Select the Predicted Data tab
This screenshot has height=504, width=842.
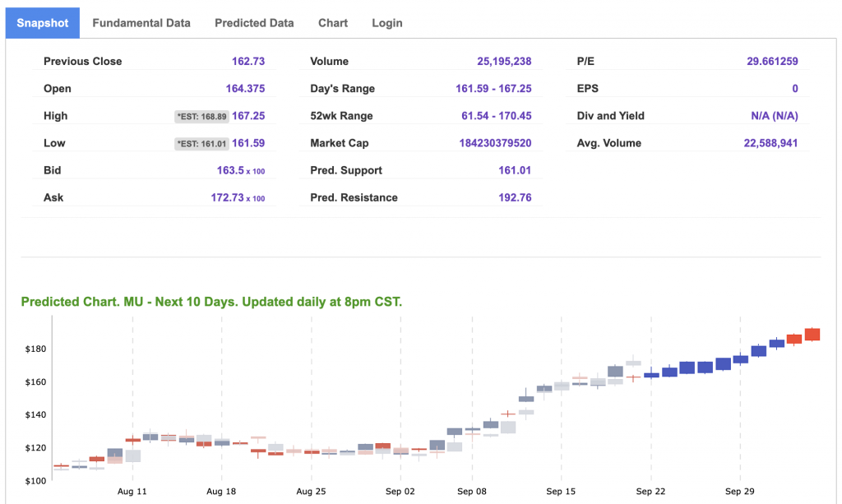click(254, 23)
